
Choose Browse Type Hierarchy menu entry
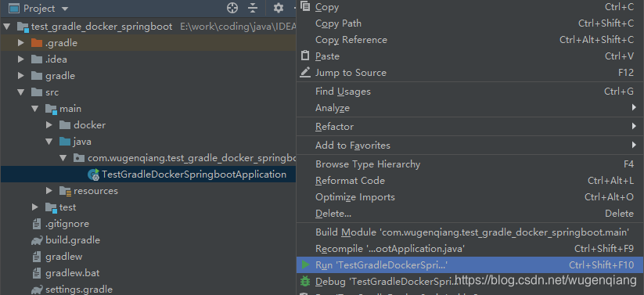coord(470,164)
